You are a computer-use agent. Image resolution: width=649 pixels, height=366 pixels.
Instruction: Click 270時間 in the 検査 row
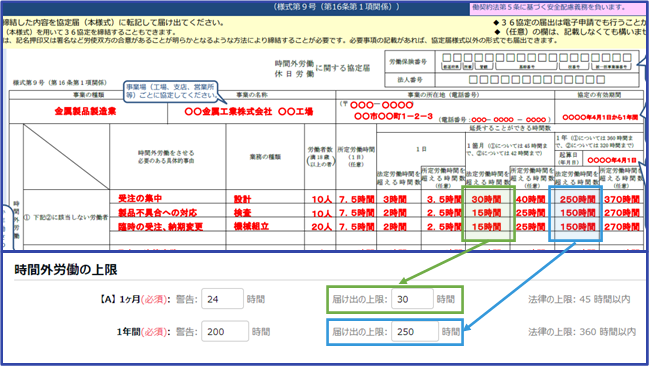click(x=622, y=213)
